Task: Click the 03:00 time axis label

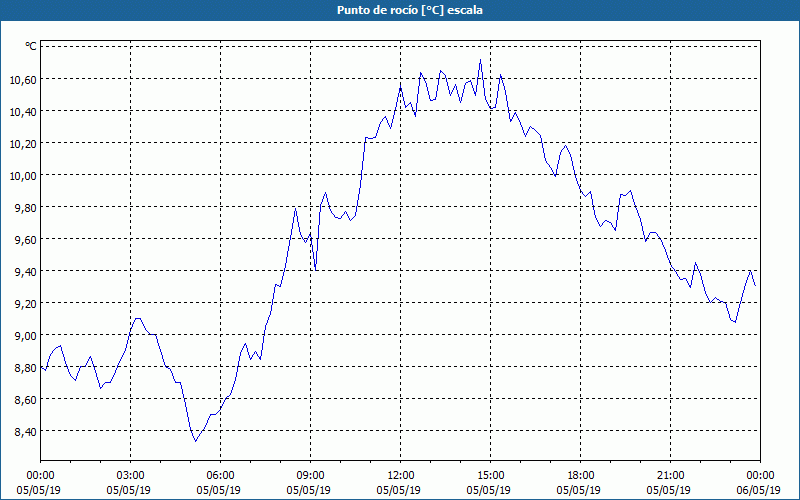Action: (131, 476)
